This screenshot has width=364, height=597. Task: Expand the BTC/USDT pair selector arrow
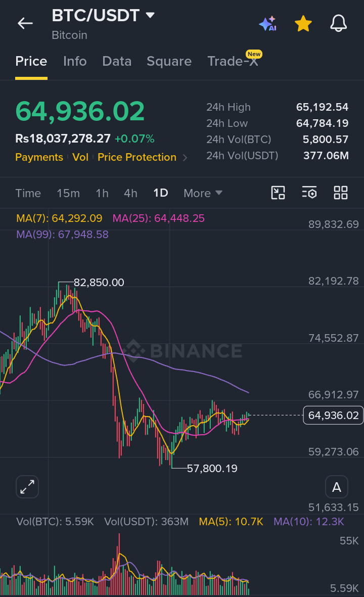[x=150, y=15]
